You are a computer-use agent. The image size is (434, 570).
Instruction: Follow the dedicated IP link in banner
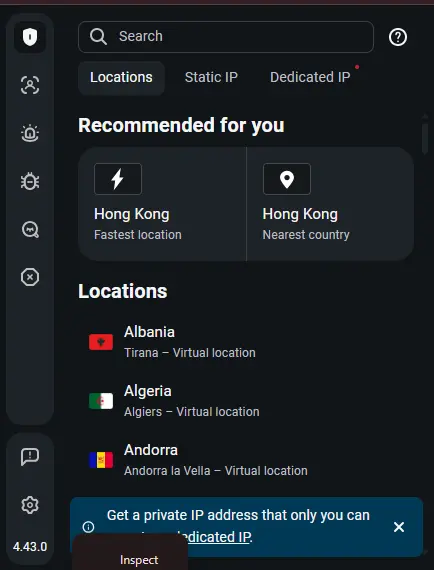click(217, 537)
